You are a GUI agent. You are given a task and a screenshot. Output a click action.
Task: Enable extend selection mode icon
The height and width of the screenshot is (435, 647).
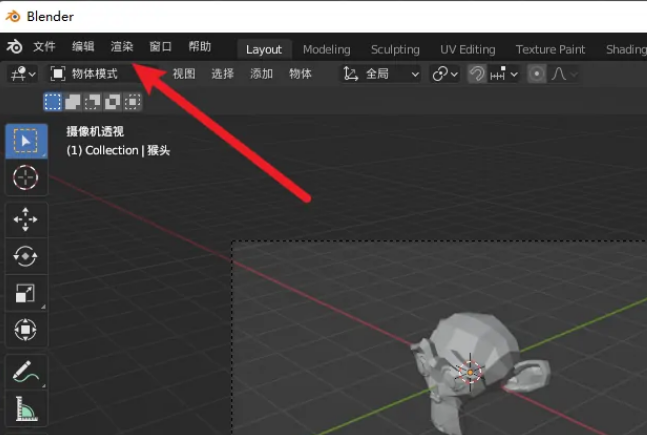click(72, 101)
